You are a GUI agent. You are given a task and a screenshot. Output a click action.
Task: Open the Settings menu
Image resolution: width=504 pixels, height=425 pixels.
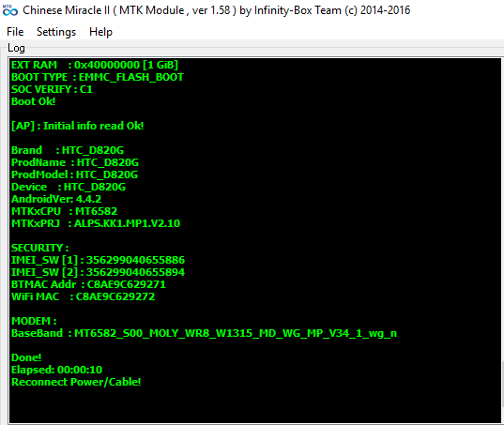pyautogui.click(x=56, y=32)
